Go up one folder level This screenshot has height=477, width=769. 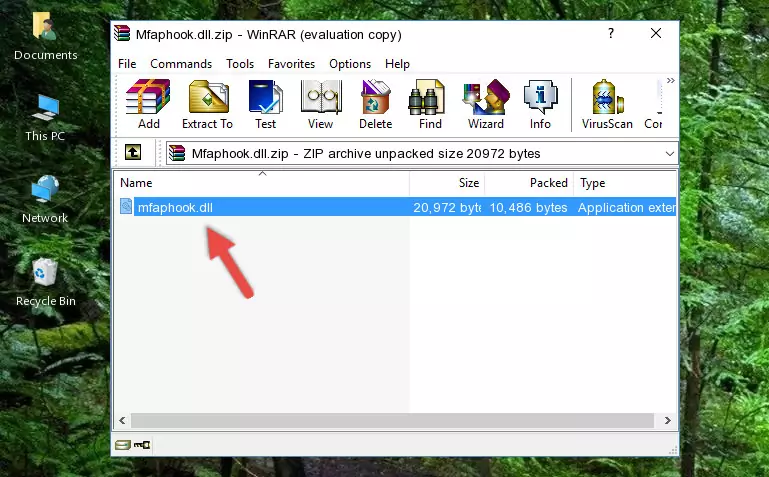pyautogui.click(x=133, y=152)
